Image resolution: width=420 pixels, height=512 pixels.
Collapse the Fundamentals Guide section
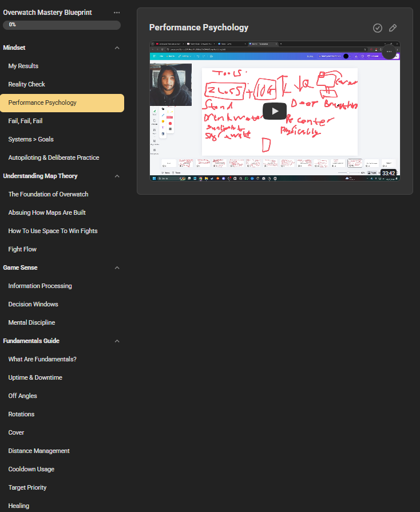[x=117, y=341]
